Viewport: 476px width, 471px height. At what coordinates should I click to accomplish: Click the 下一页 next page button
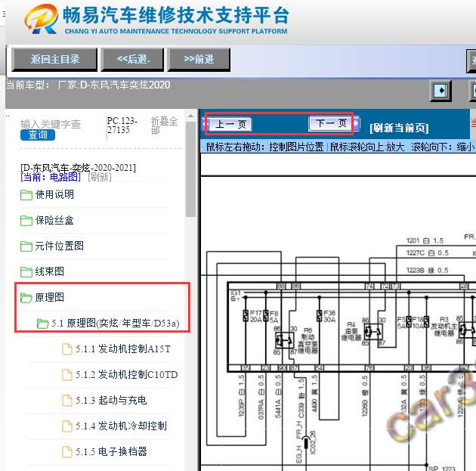(331, 123)
